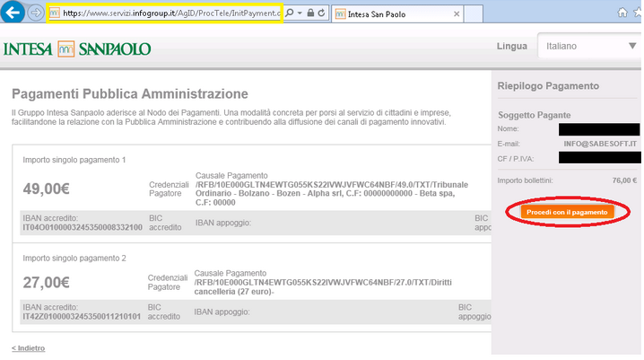Select the Intesa San Paolo browser tab
Screen dimensions: 644x360
point(397,14)
